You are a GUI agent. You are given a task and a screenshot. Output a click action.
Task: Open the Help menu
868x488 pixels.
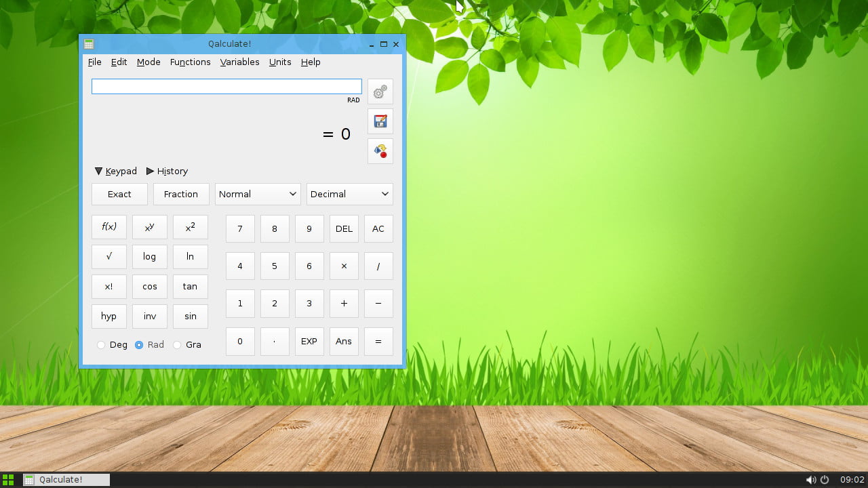[311, 62]
